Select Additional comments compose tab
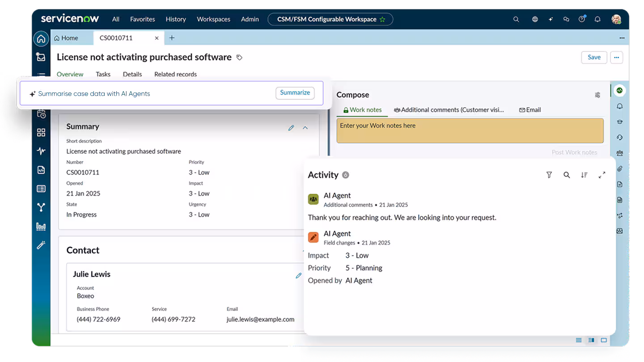This screenshot has width=644, height=362. pos(449,110)
